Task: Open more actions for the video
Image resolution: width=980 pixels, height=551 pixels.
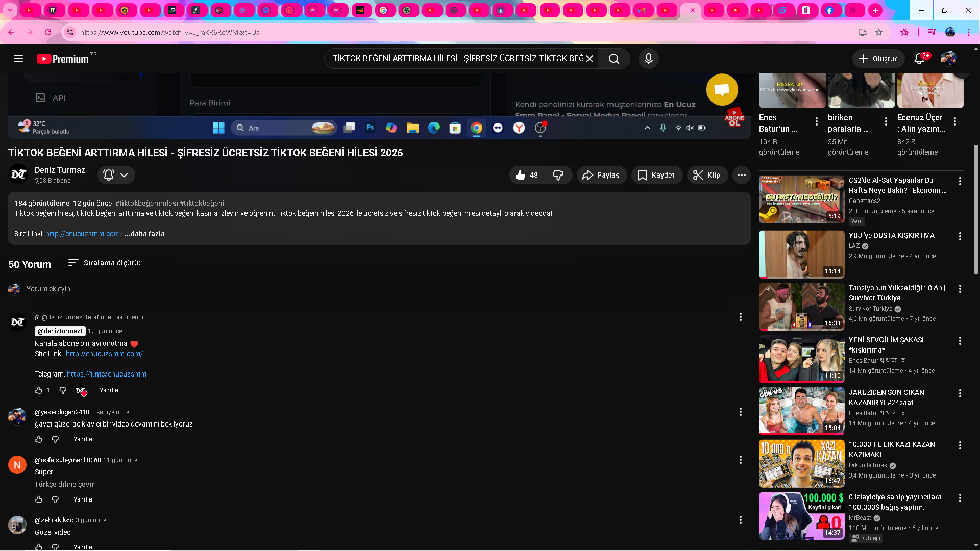Action: (x=742, y=175)
